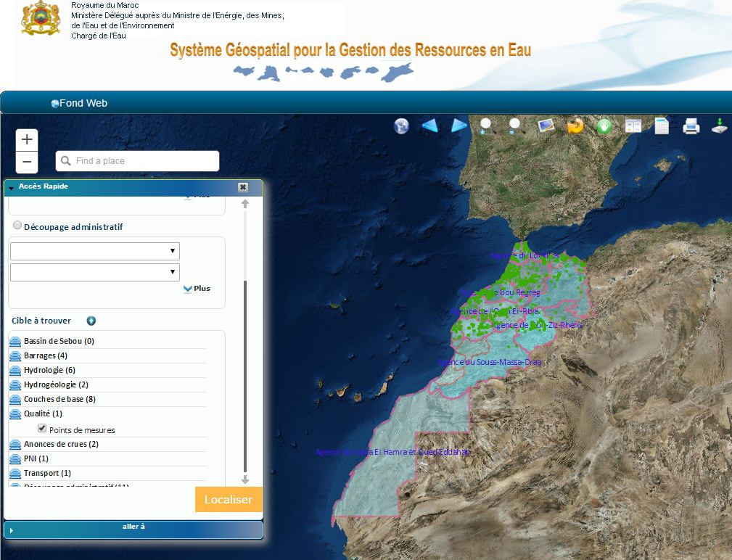
Task: Print the map with printer icon
Action: 691,126
